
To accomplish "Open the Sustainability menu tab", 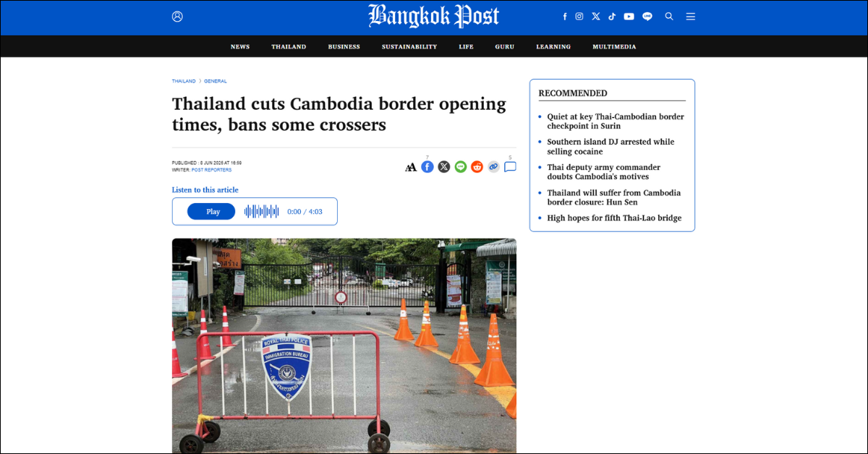I will pyautogui.click(x=409, y=47).
